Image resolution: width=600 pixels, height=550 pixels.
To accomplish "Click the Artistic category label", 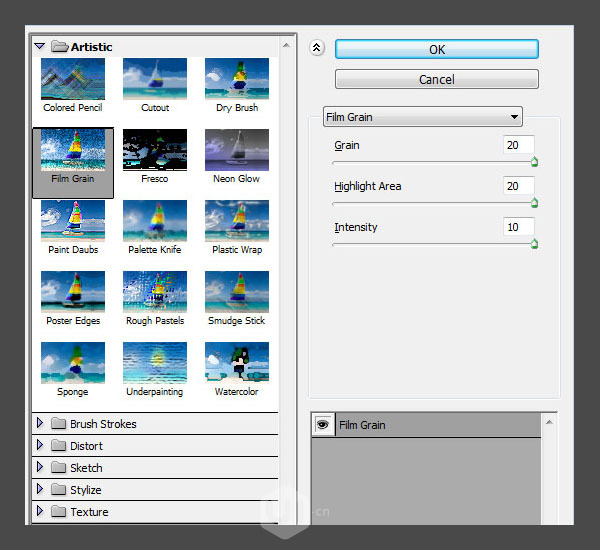I will click(91, 47).
